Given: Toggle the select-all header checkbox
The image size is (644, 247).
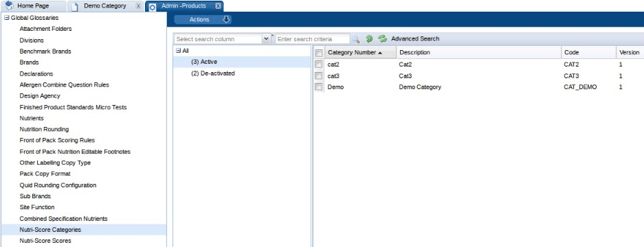Looking at the screenshot, I should (319, 53).
